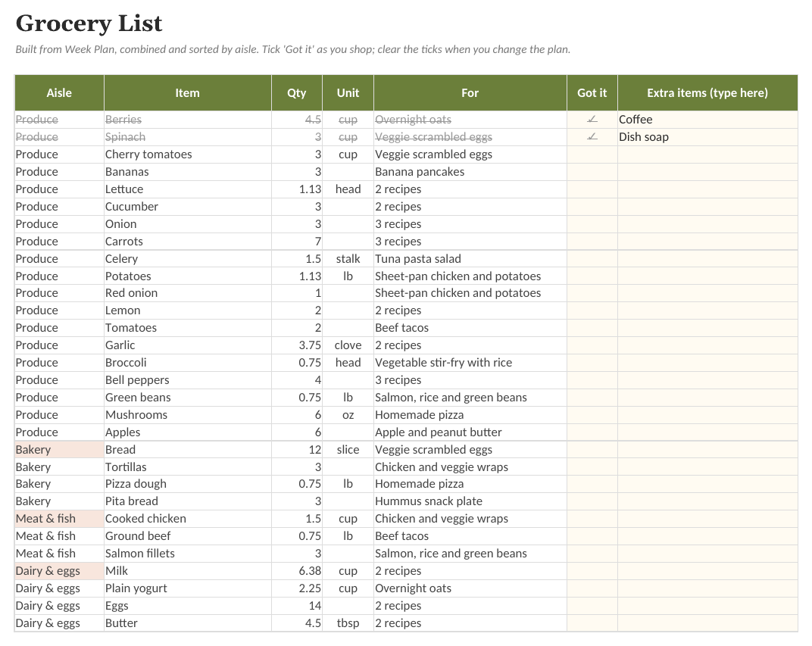Select the Plain yogurt item cell

[187, 588]
